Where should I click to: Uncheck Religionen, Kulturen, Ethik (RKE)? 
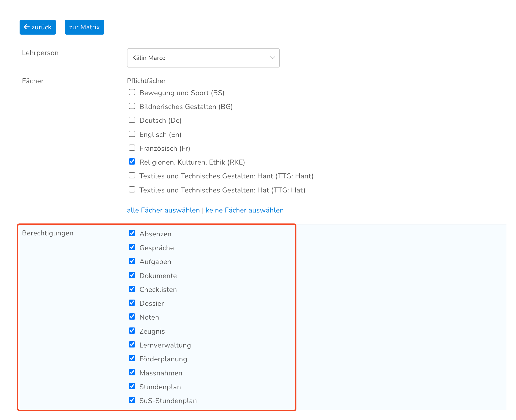pyautogui.click(x=132, y=162)
